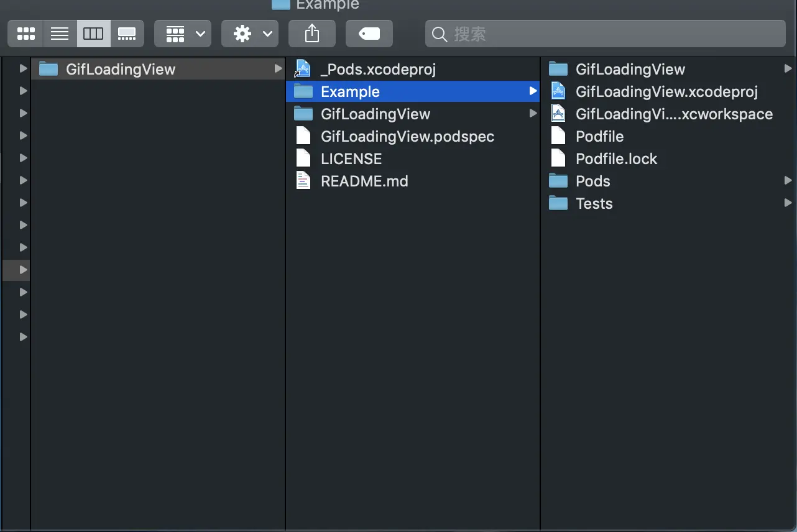The height and width of the screenshot is (532, 797).
Task: Select GifLoadingView folder in first column
Action: click(157, 69)
